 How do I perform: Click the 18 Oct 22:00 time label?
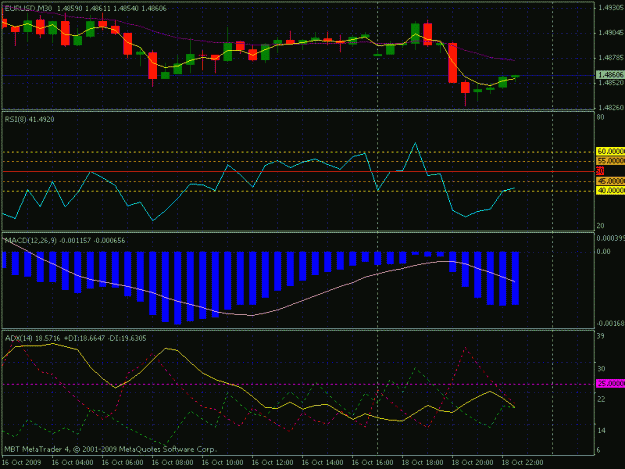pyautogui.click(x=522, y=463)
